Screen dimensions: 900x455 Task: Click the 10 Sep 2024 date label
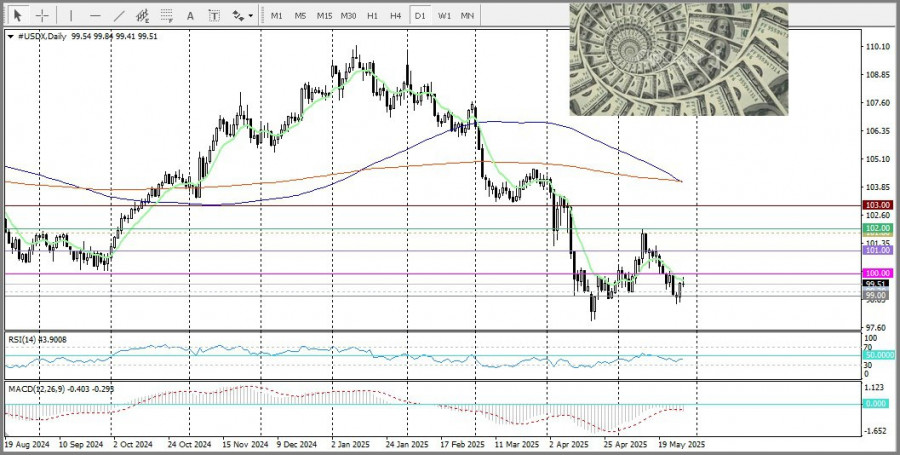click(x=81, y=445)
